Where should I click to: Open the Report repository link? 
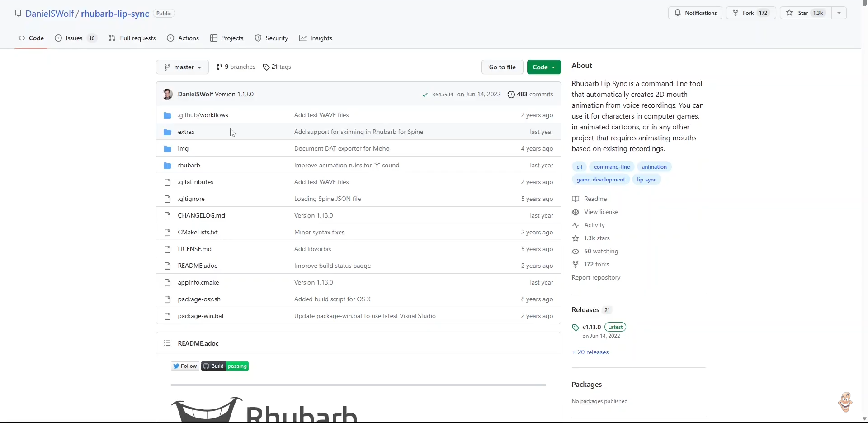tap(596, 278)
